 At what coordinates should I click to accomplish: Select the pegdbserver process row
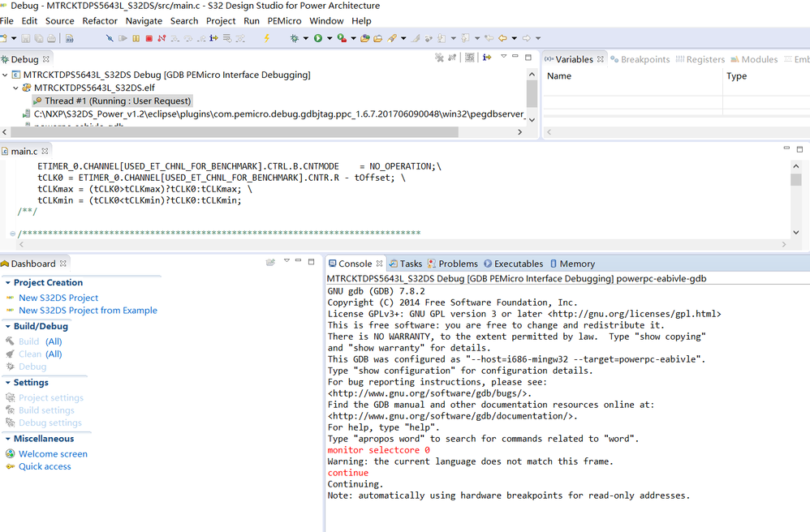pyautogui.click(x=274, y=114)
